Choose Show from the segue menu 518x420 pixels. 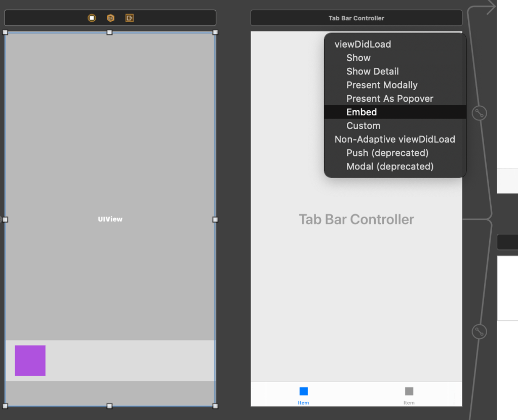click(x=358, y=58)
